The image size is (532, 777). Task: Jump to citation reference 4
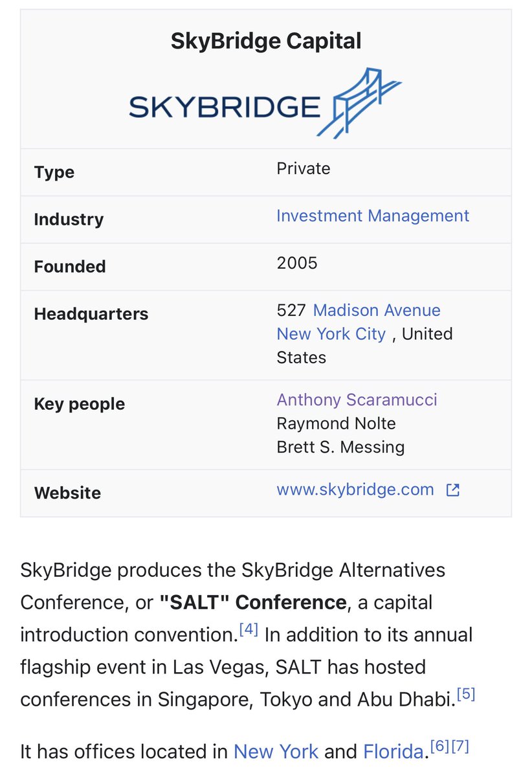tap(249, 629)
